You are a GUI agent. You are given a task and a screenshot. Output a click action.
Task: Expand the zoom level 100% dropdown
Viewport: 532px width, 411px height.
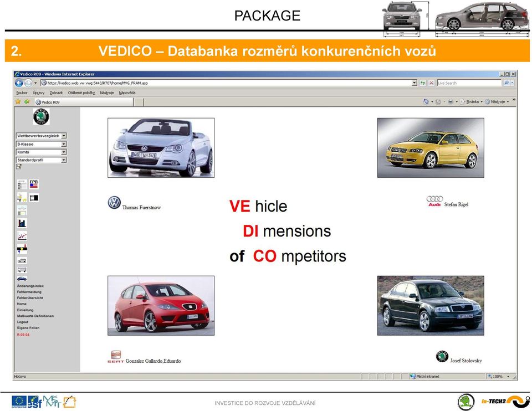click(508, 377)
